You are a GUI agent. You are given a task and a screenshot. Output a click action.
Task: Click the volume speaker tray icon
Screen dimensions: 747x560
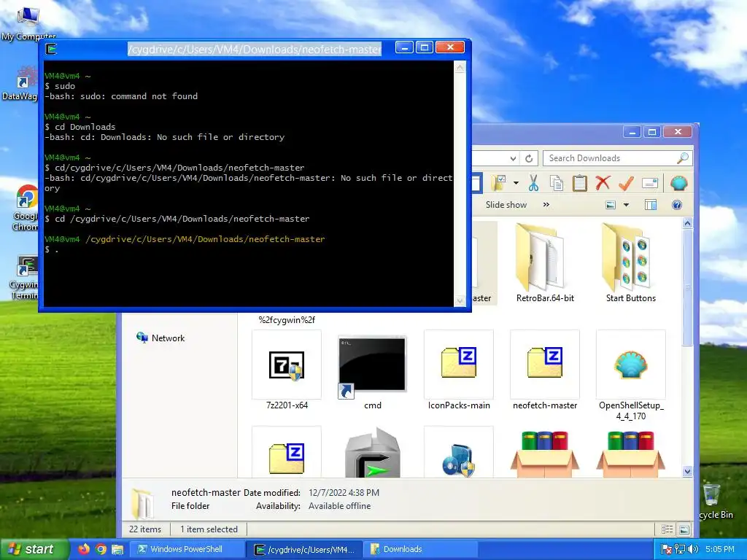(x=693, y=549)
